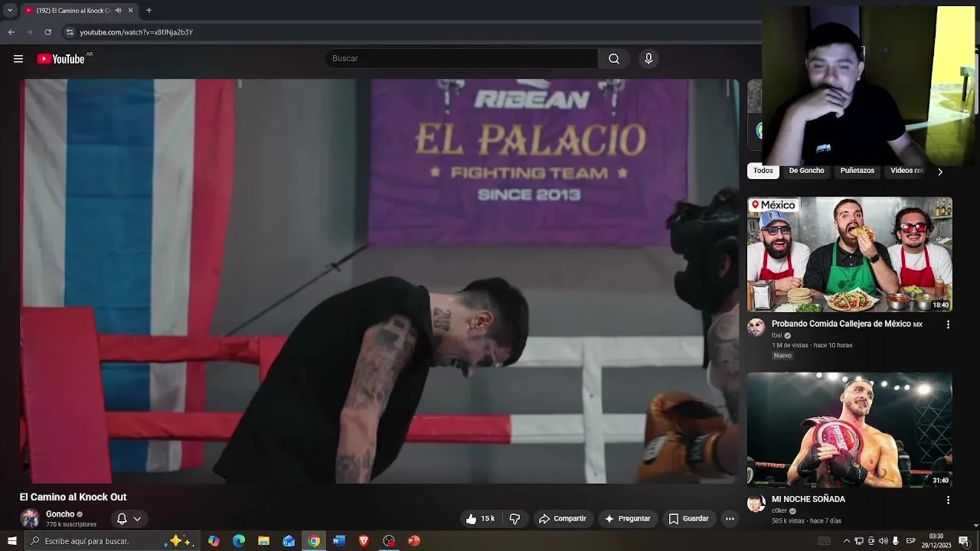
Task: Close the El Camino al Knock Out tab
Action: 130,11
